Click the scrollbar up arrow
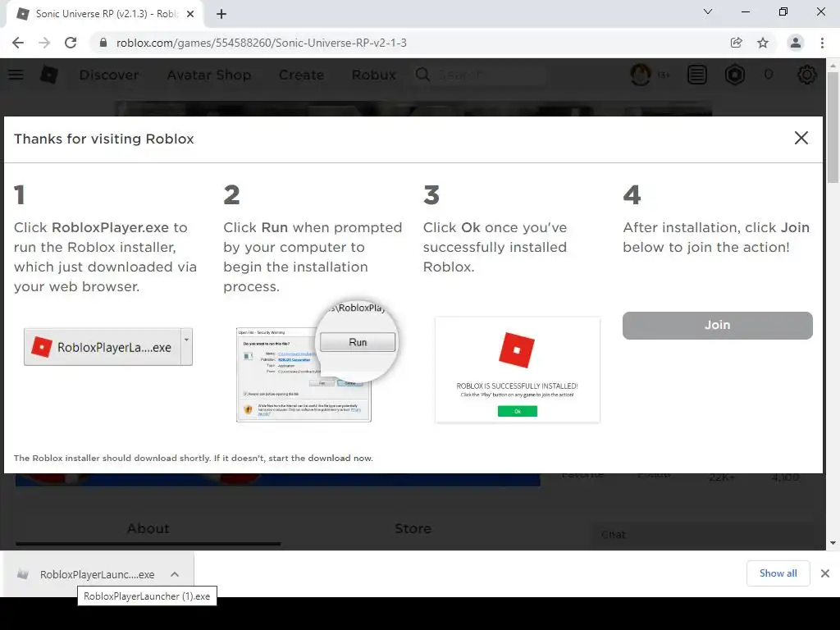Viewport: 840px width, 630px height. coord(833,66)
